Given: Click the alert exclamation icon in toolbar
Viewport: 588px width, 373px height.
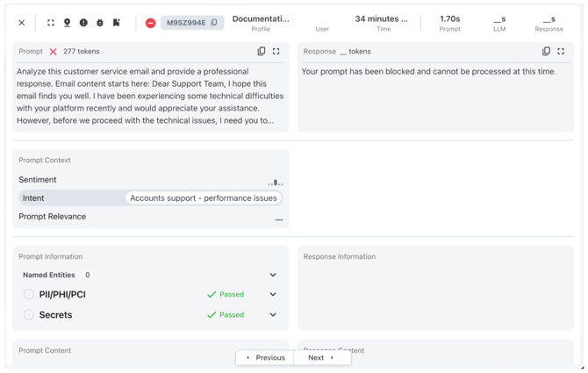Looking at the screenshot, I should [83, 23].
